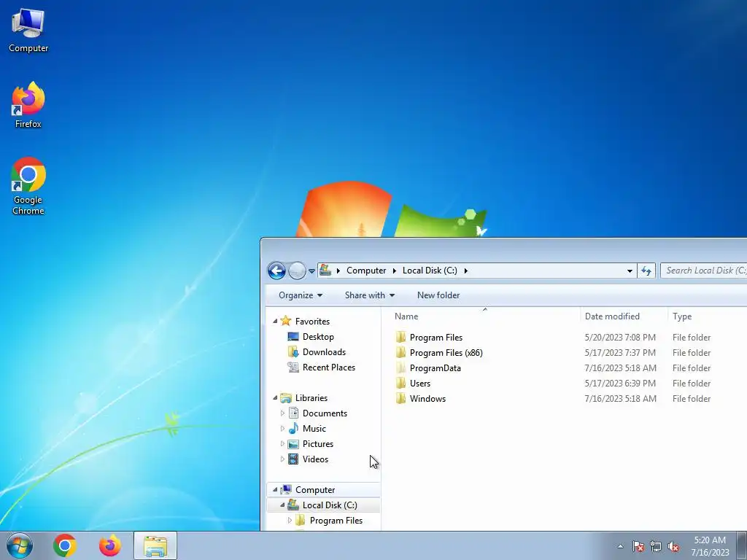Select the ProgramData folder icon

[400, 367]
